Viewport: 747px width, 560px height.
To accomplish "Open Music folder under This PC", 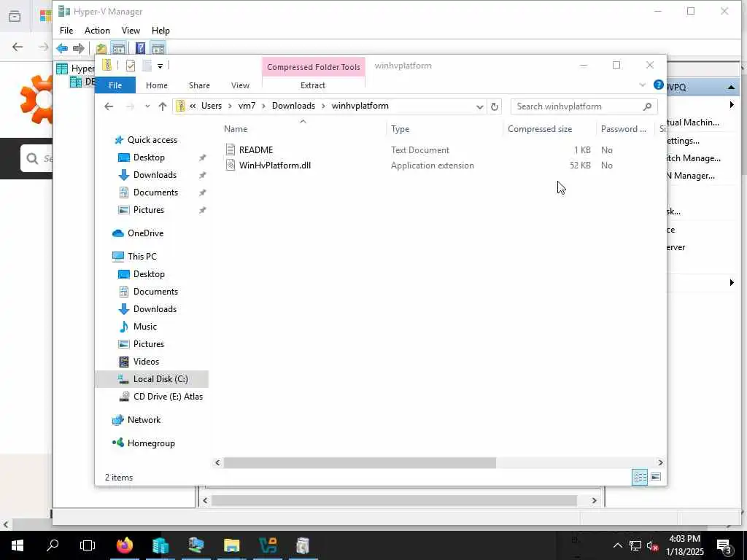I will (x=145, y=327).
